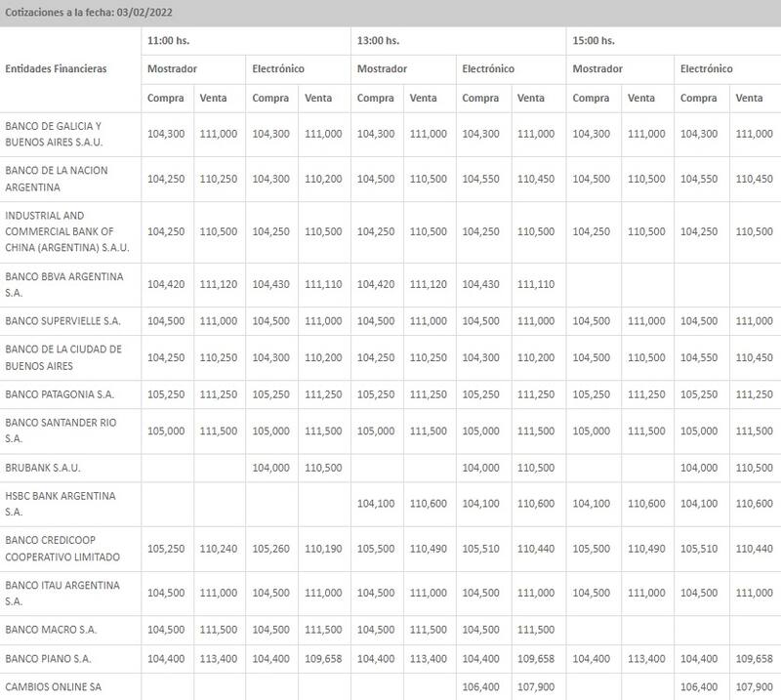The height and width of the screenshot is (700, 781).
Task: Select the 'Mostrador' header under 11:00 hs.
Action: pos(172,69)
